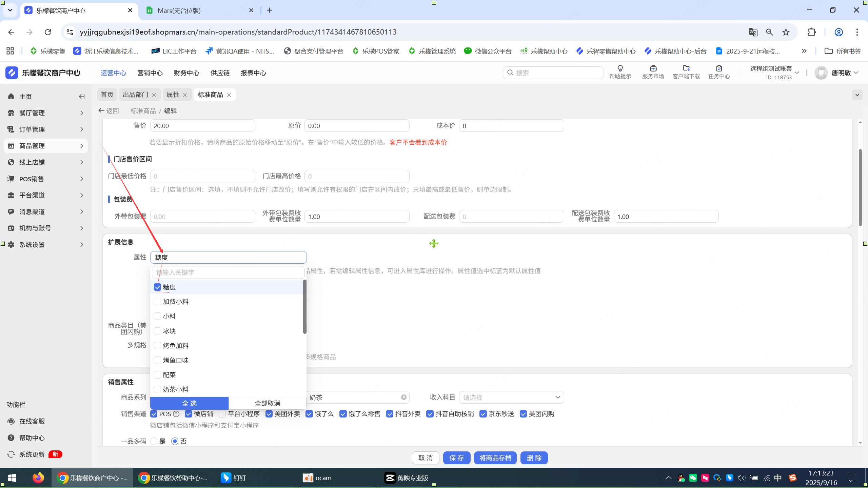Close the 属性 tab
Screen dimensions: 868x488
(185, 95)
